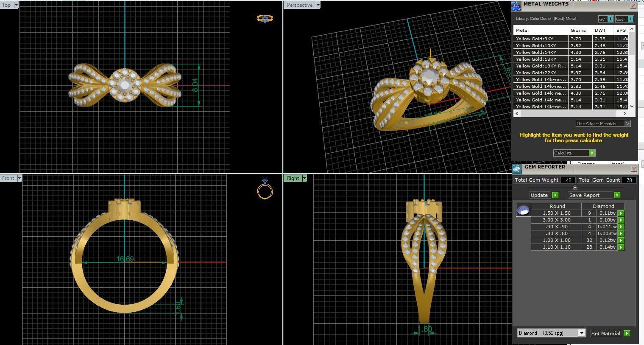
Task: Click the 1.00 X 1.00 gem size cell
Action: click(x=556, y=241)
